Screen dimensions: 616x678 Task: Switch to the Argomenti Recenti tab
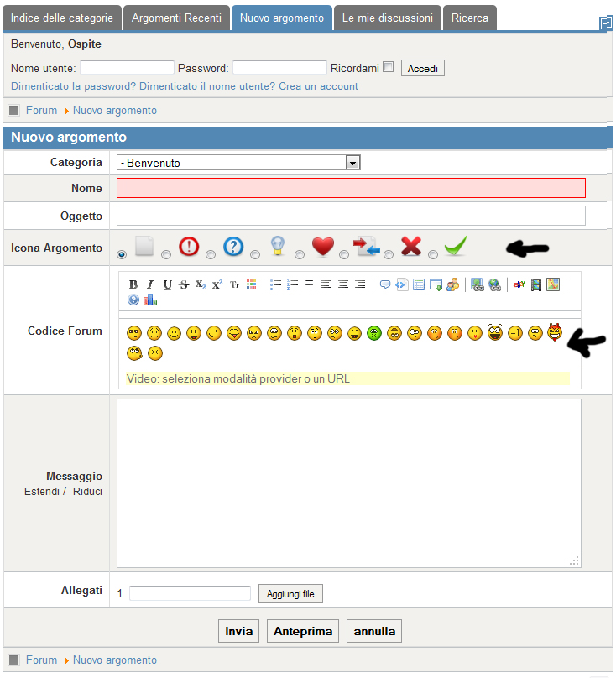[x=176, y=18]
